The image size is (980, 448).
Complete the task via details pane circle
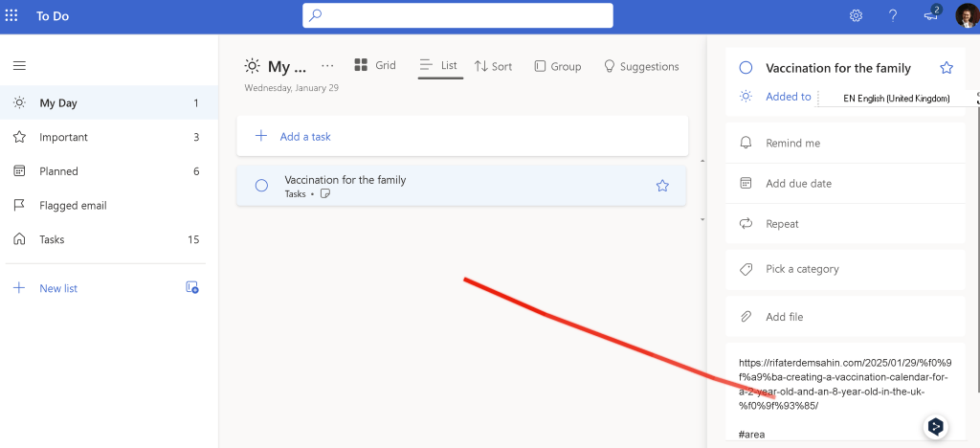point(746,68)
